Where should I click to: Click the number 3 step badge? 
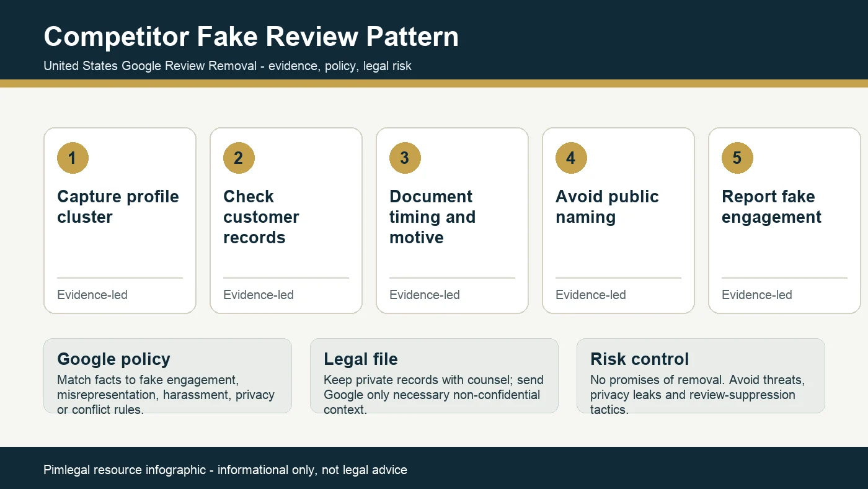[x=405, y=158]
